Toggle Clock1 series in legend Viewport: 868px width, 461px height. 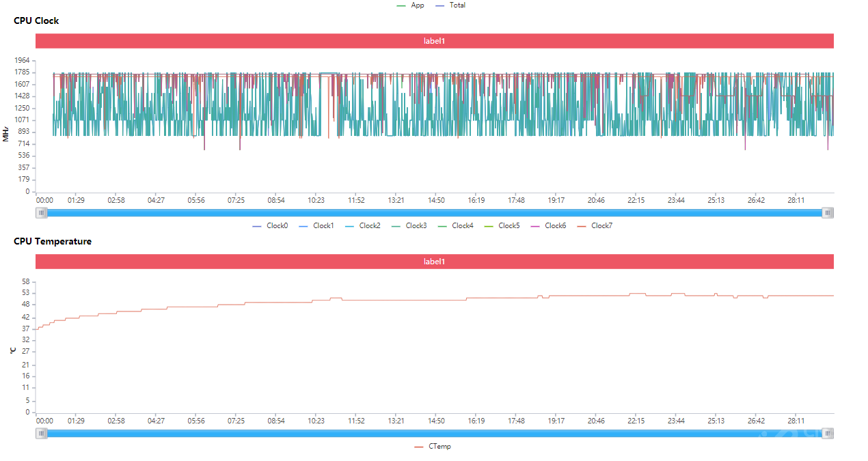(316, 226)
